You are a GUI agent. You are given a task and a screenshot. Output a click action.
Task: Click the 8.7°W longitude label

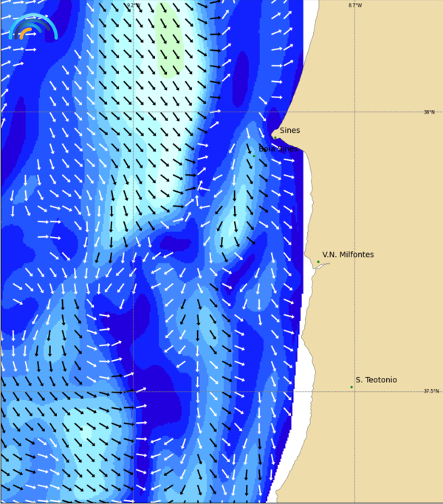point(355,6)
